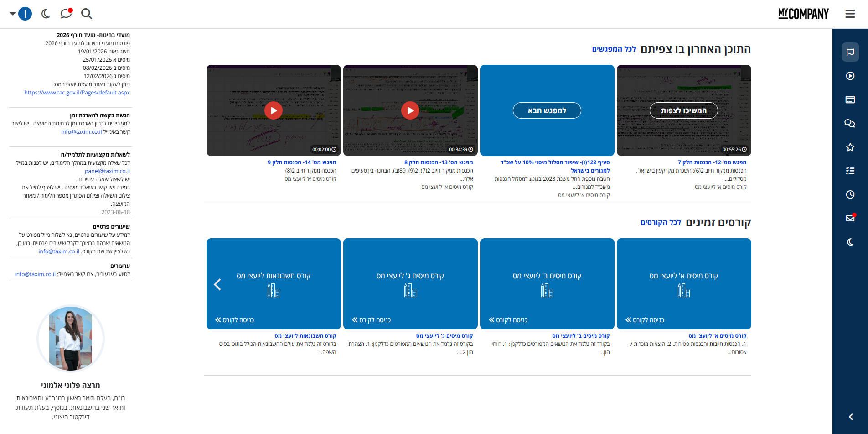Open the clock history icon in sidebar
Viewport: 868px width, 434px height.
click(850, 194)
